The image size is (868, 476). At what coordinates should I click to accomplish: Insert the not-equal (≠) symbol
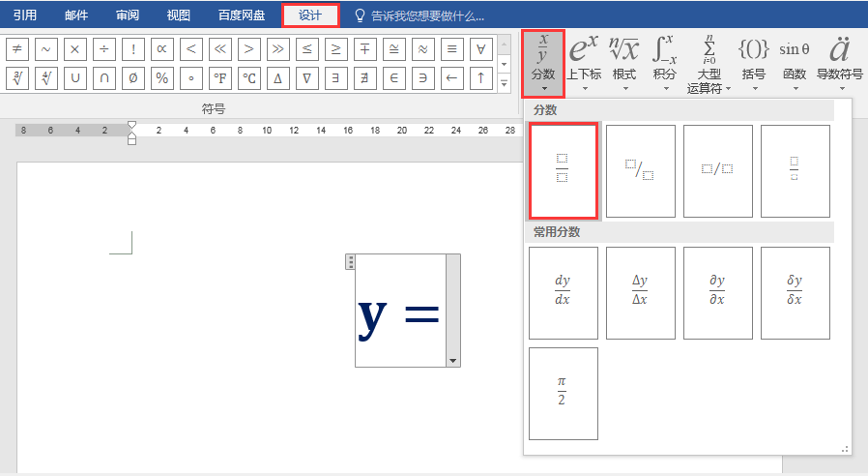(x=17, y=48)
